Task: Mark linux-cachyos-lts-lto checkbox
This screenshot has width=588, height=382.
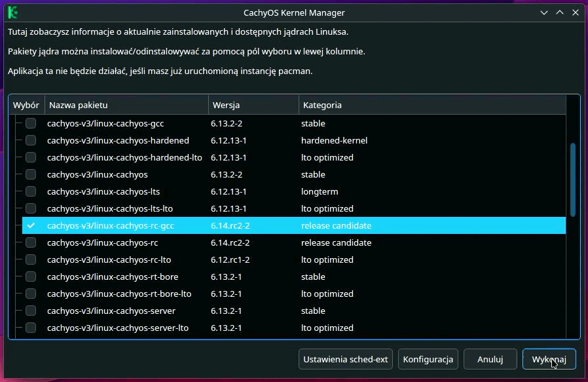Action: (x=31, y=208)
